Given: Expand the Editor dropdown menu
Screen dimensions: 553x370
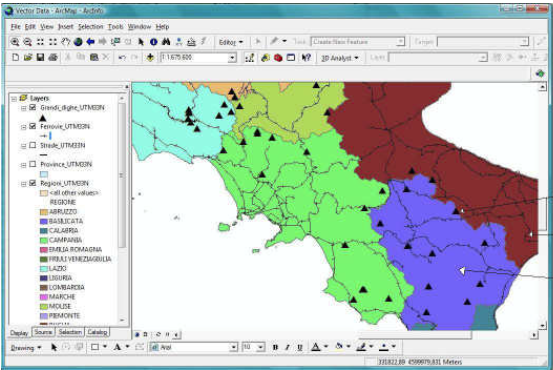Looking at the screenshot, I should coord(231,42).
